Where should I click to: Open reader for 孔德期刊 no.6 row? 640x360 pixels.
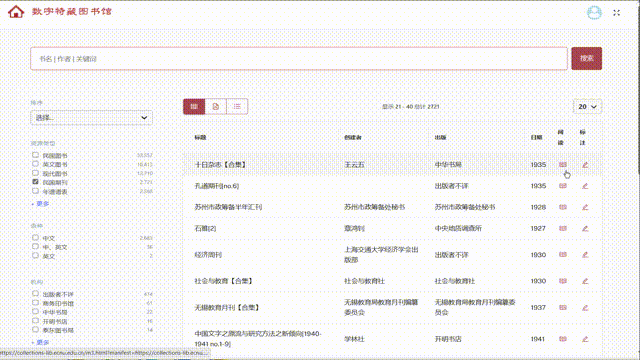tap(563, 186)
